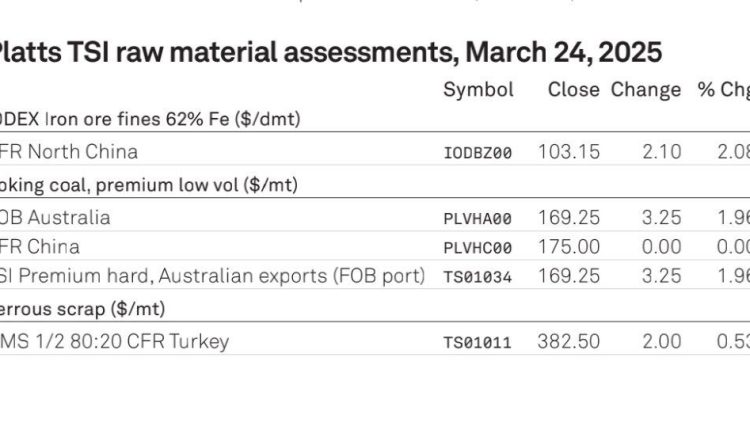Select the TS01034 symbol code

[478, 277]
